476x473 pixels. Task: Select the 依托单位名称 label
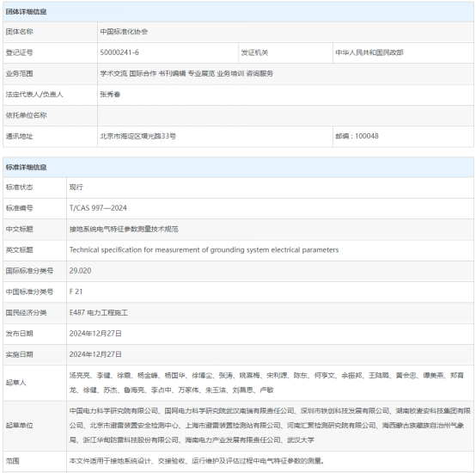click(26, 115)
